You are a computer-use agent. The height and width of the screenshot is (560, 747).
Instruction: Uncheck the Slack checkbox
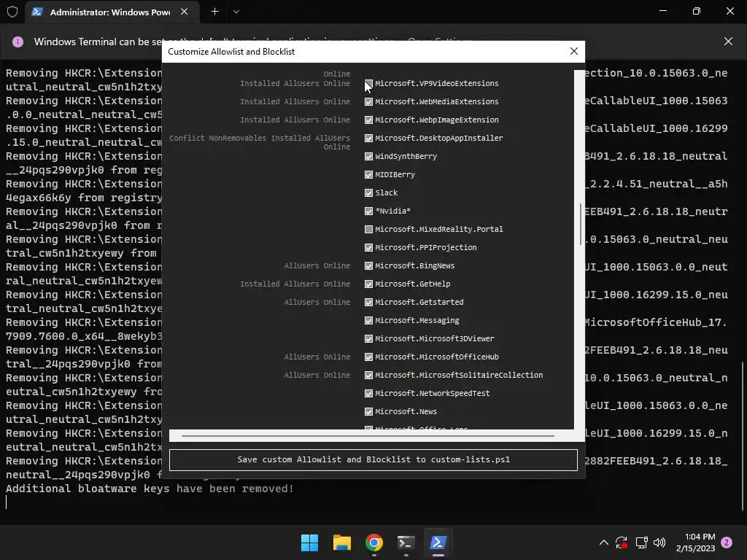368,192
